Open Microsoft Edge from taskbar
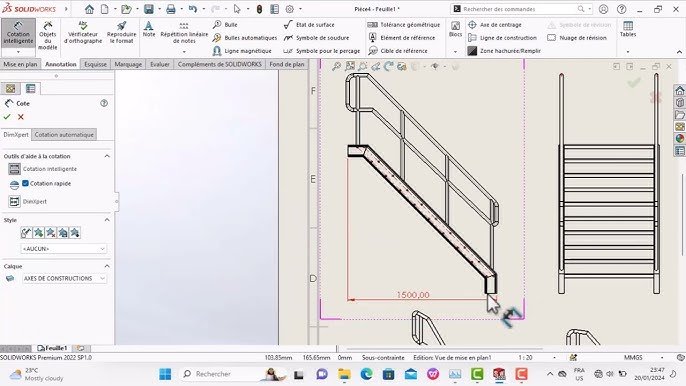The image size is (686, 386). 367,374
